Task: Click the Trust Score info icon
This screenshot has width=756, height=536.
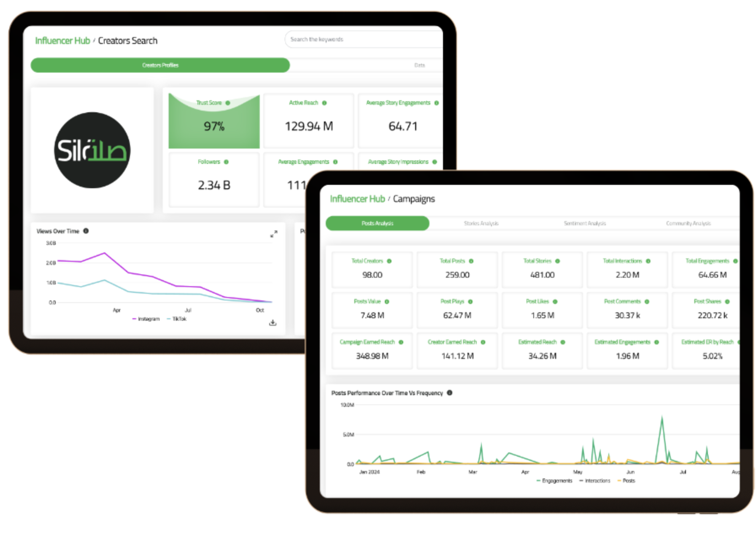Action: (x=228, y=103)
